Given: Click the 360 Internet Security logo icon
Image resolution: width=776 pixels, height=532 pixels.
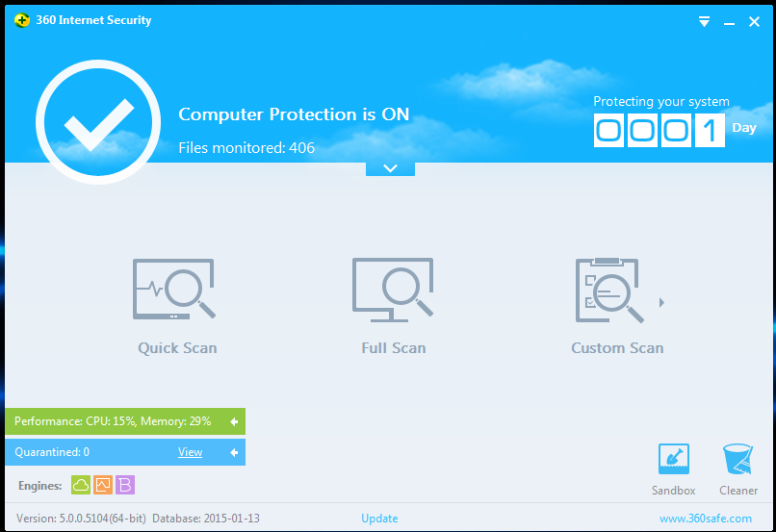Looking at the screenshot, I should point(22,20).
